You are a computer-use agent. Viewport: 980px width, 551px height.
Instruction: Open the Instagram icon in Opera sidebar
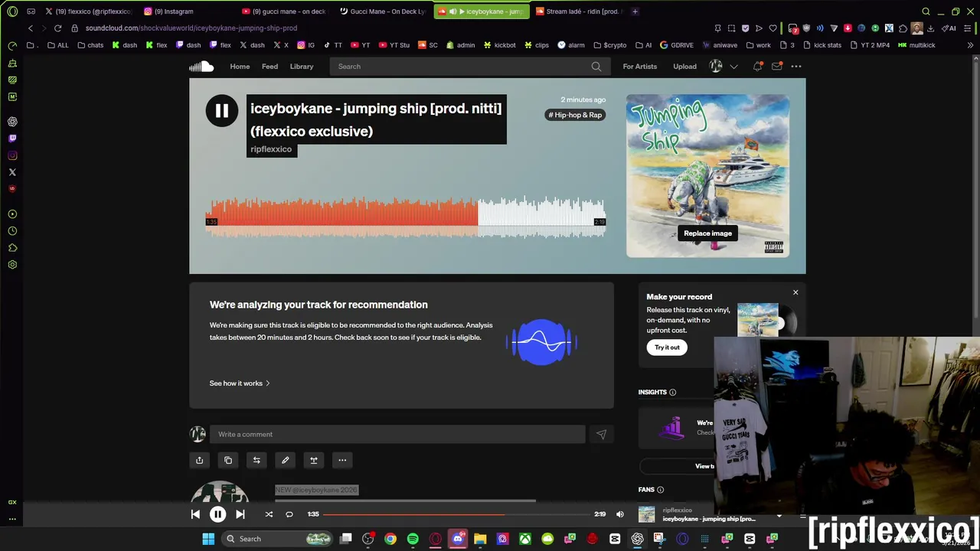tap(12, 155)
